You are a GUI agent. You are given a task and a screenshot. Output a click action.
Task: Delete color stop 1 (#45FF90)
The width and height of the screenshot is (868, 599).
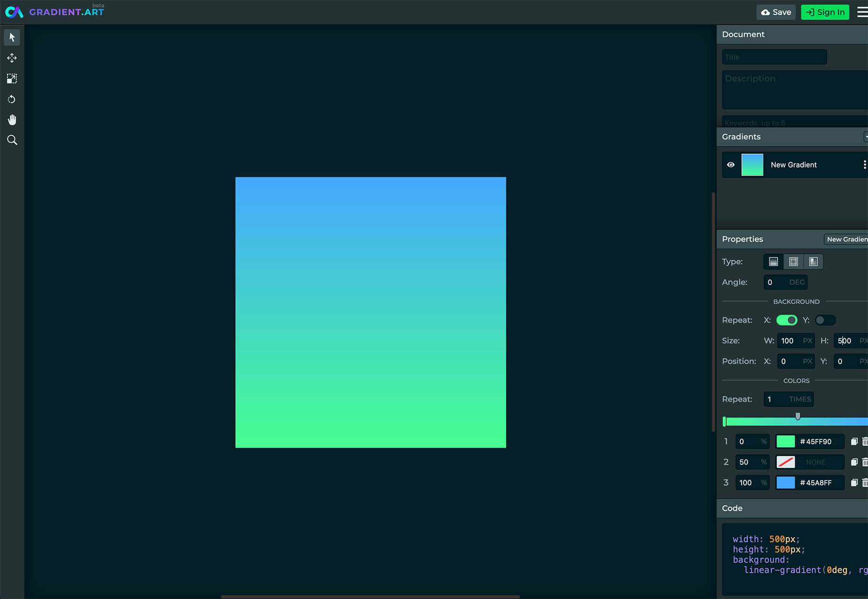[x=865, y=441]
